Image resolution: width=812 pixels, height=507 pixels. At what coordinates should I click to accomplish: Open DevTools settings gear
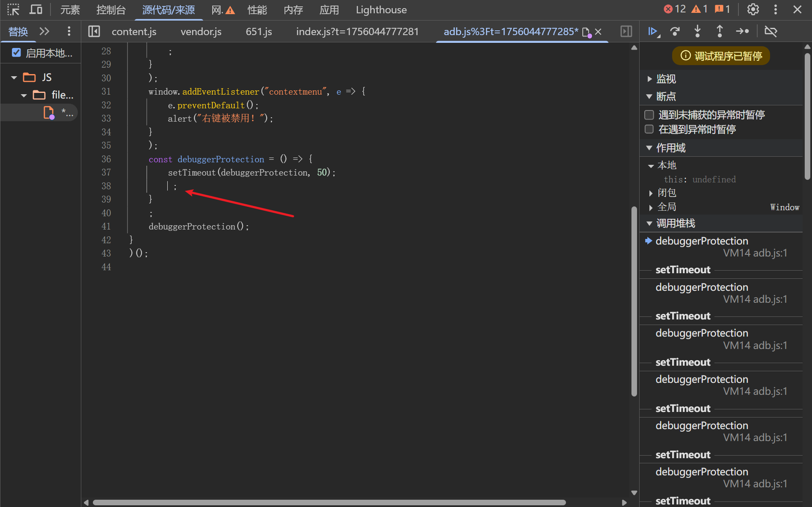(x=753, y=9)
